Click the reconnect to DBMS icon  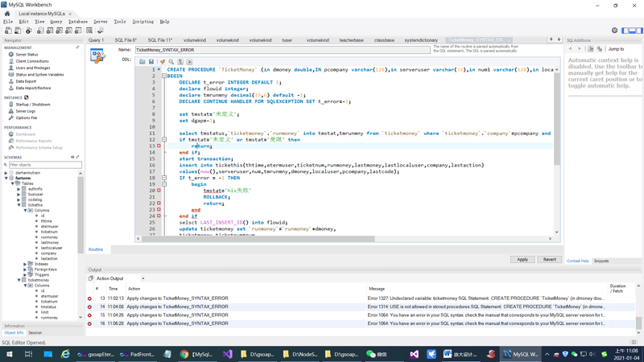pyautogui.click(x=100, y=31)
